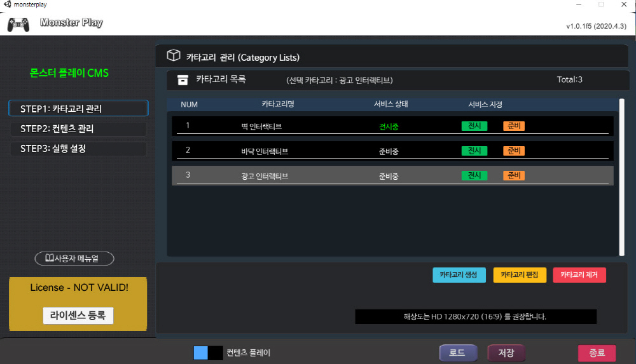Image resolution: width=636 pixels, height=364 pixels.
Task: Open the 사용자 메뉴얼 user manual
Action: tap(74, 259)
